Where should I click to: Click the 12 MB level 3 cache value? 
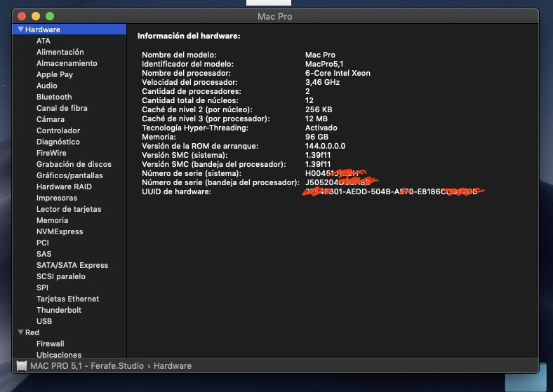[x=317, y=119]
